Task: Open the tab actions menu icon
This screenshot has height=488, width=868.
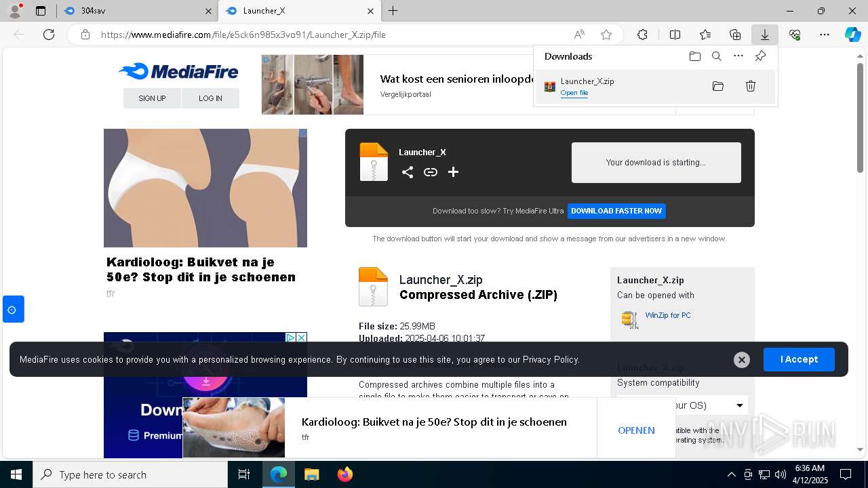Action: pos(41,11)
